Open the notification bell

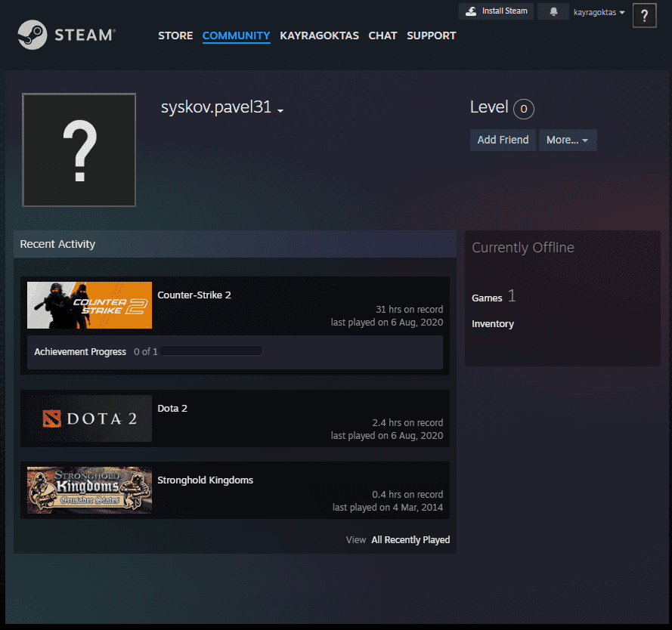pos(553,11)
